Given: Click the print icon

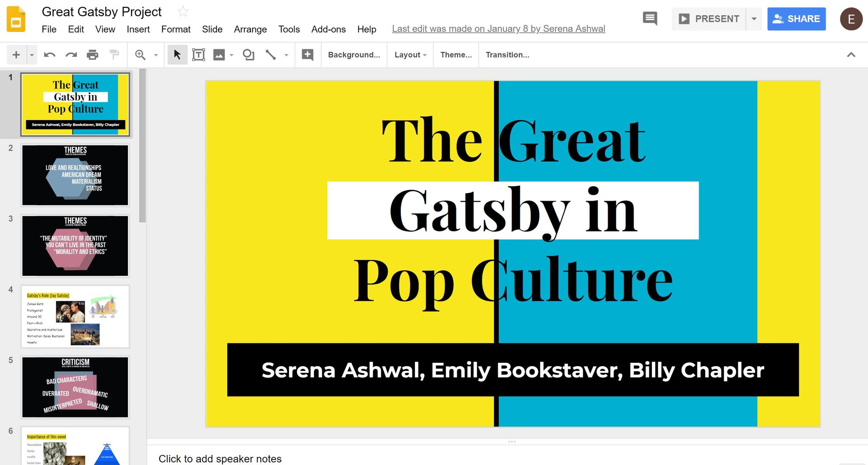Looking at the screenshot, I should point(92,55).
